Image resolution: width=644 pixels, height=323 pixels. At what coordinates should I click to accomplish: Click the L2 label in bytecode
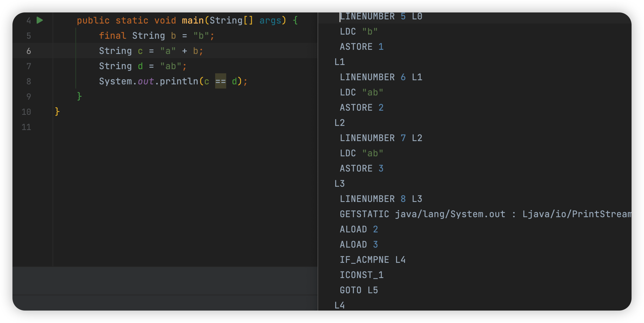(340, 123)
